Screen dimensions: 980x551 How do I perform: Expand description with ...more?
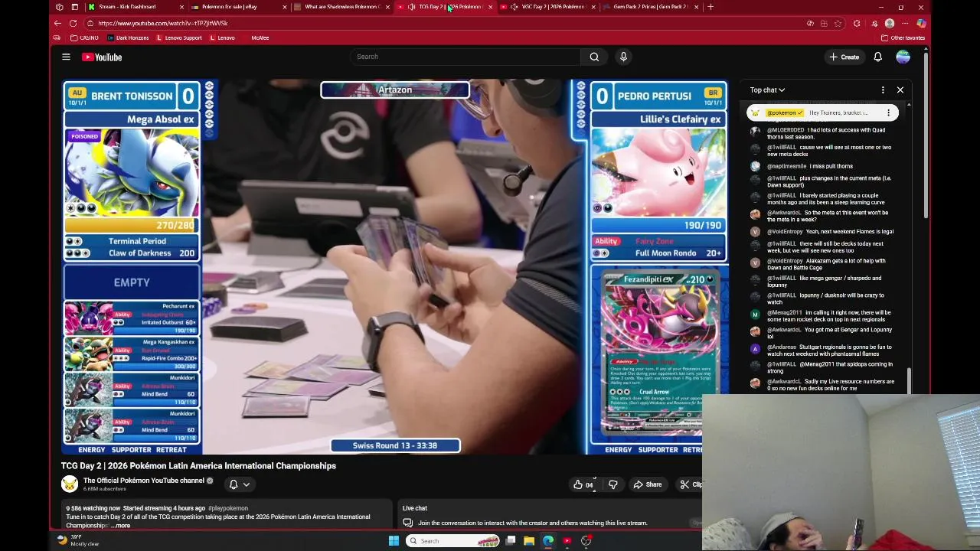pos(120,526)
